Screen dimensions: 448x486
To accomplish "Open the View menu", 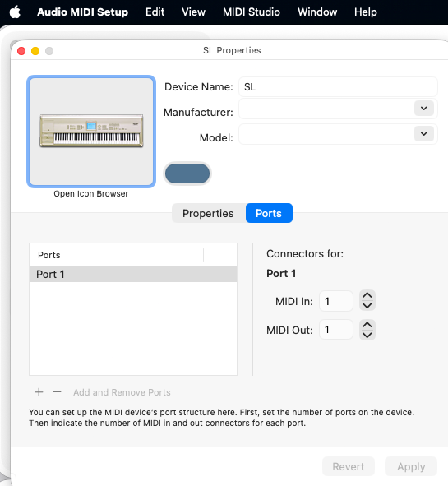I will pyautogui.click(x=193, y=12).
